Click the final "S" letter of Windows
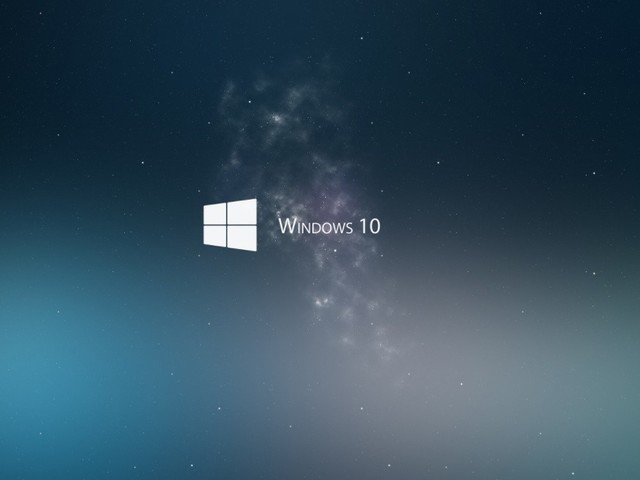Screen dimensions: 640x480 (x=347, y=227)
